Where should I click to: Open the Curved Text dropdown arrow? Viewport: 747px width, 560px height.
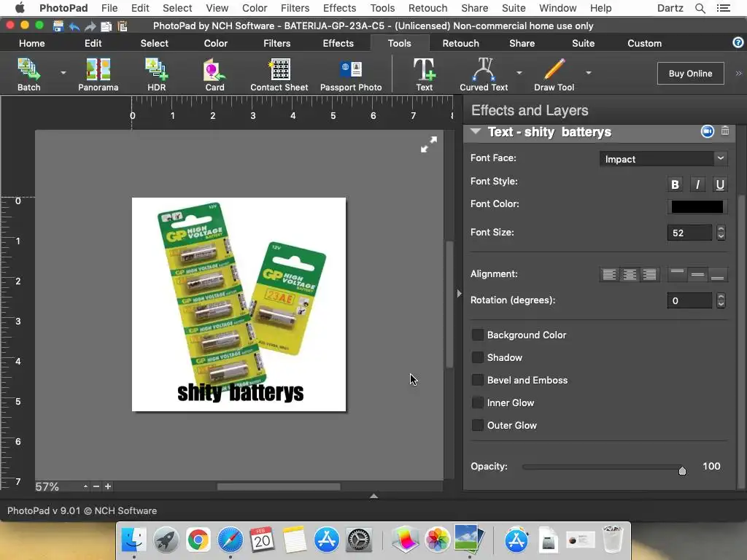point(519,73)
